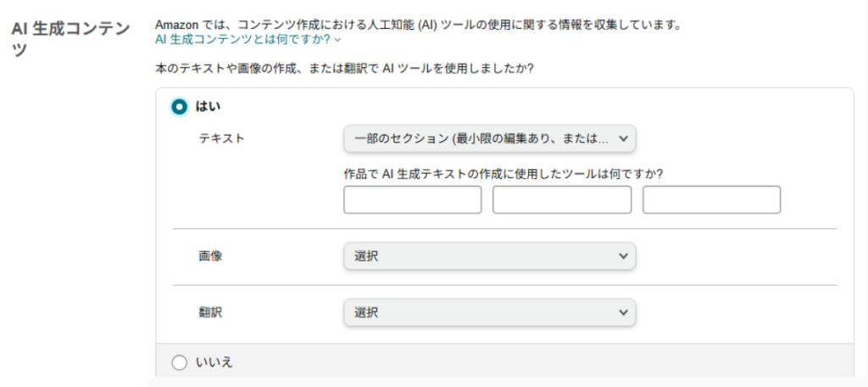868x387 pixels.
Task: Click the いいえ option label text
Action: click(214, 362)
